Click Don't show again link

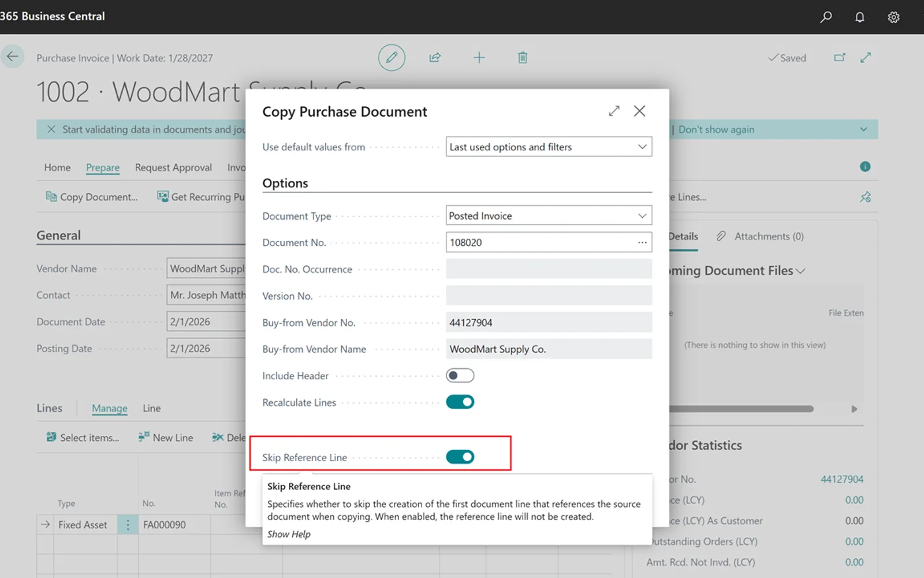pos(716,129)
